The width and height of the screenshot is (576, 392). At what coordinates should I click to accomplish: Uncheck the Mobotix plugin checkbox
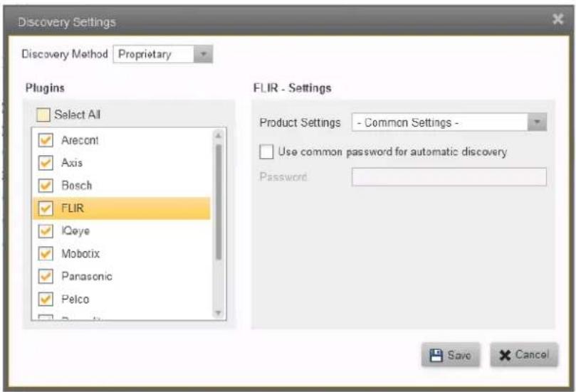tap(46, 253)
